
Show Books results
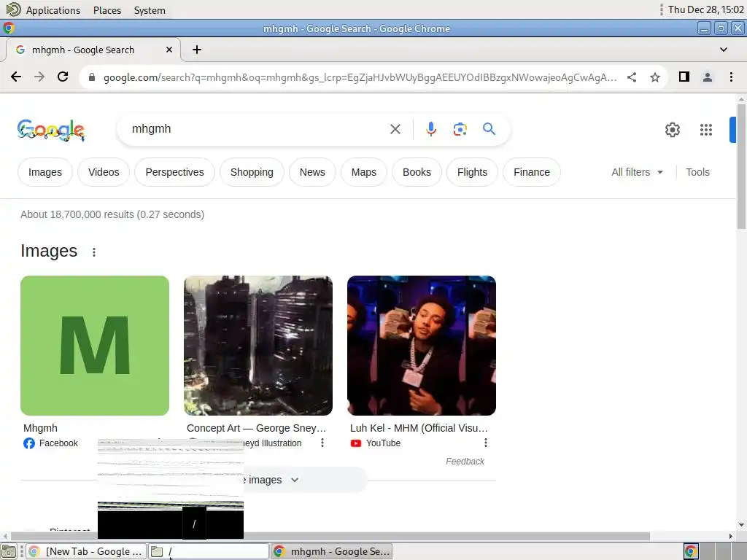coord(417,172)
